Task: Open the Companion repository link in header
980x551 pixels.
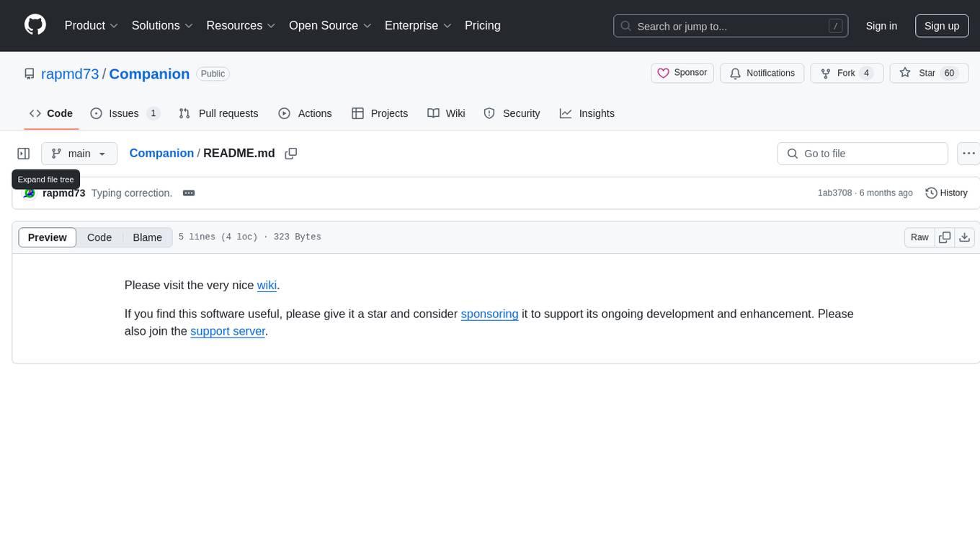Action: (x=149, y=74)
